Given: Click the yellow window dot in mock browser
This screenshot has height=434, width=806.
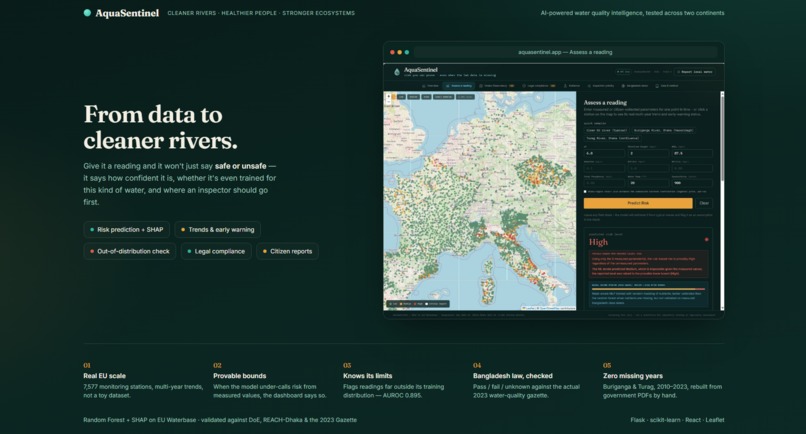Looking at the screenshot, I should (x=399, y=52).
